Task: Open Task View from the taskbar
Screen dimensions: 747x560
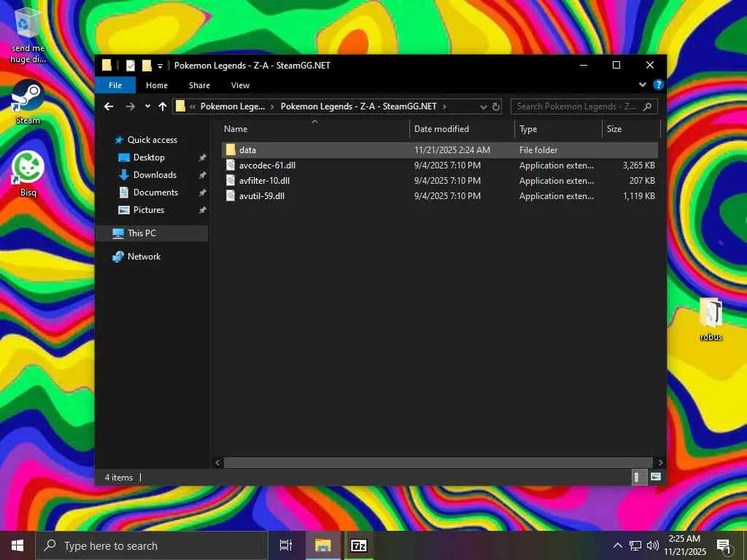Action: point(286,545)
